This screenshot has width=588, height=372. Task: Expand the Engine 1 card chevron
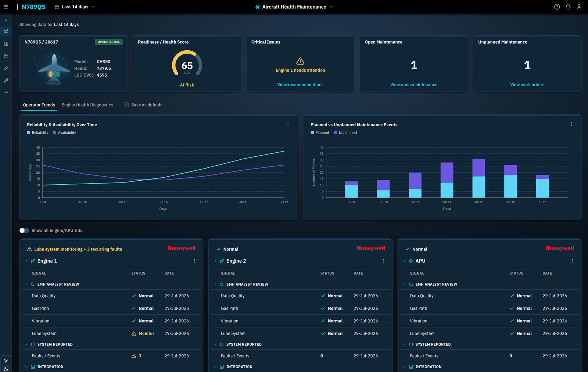[26, 261]
